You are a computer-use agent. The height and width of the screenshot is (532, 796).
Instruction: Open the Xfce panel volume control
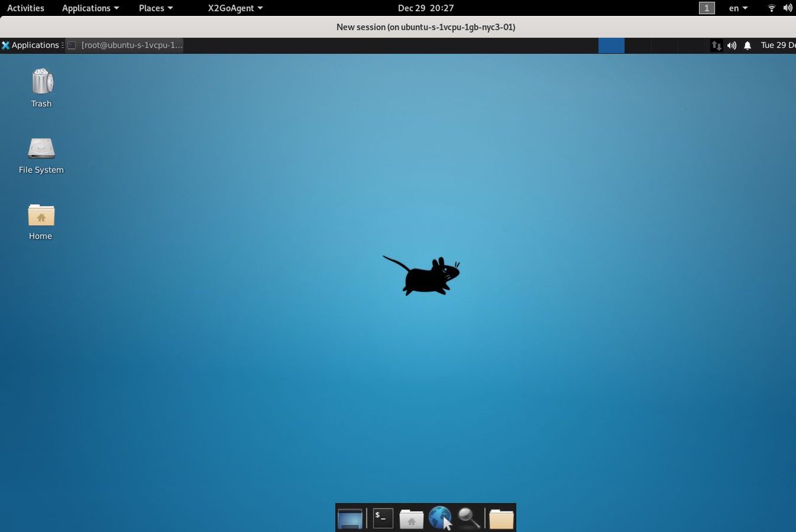(732, 46)
